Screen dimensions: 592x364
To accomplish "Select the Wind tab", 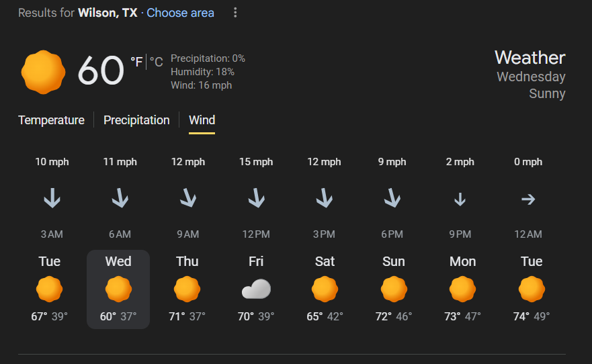I will point(202,120).
